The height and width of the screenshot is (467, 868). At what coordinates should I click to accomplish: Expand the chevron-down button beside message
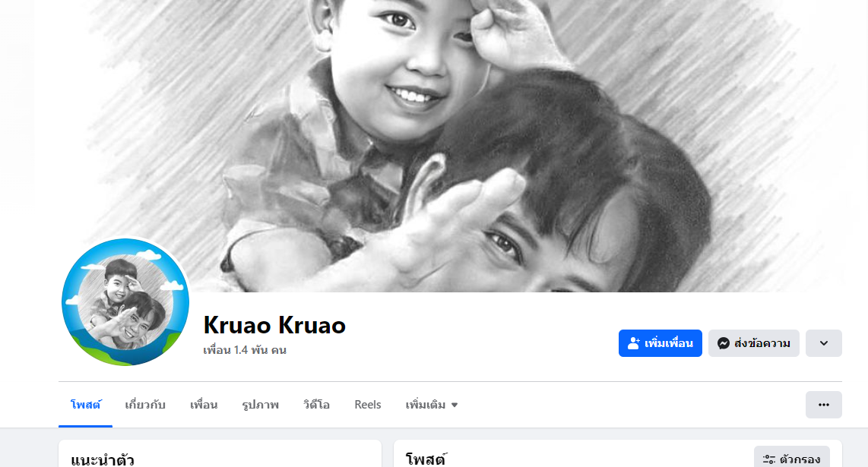(824, 343)
